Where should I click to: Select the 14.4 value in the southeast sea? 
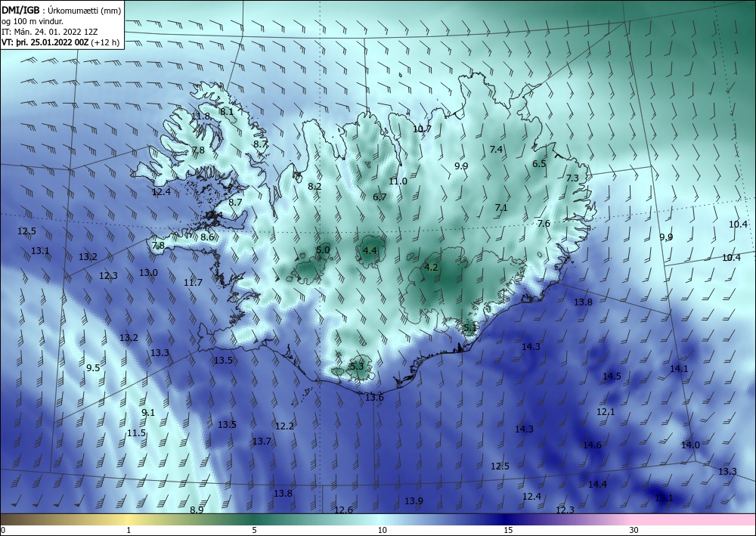[597, 485]
